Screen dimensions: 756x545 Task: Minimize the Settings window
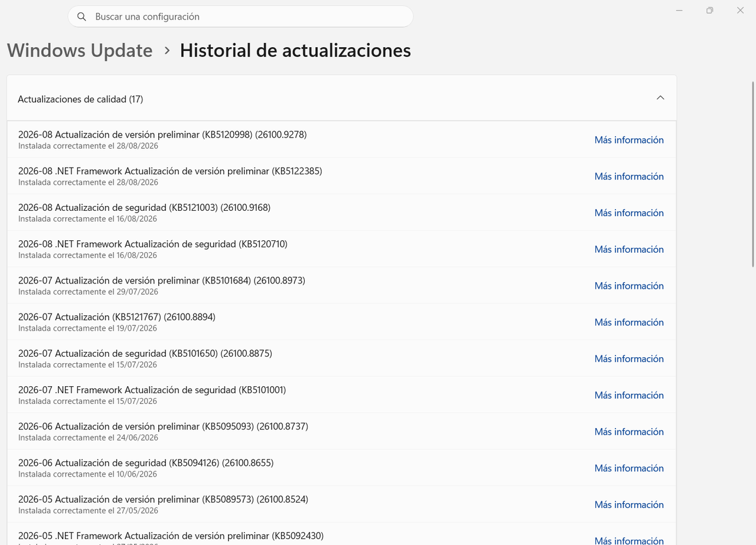[679, 11]
